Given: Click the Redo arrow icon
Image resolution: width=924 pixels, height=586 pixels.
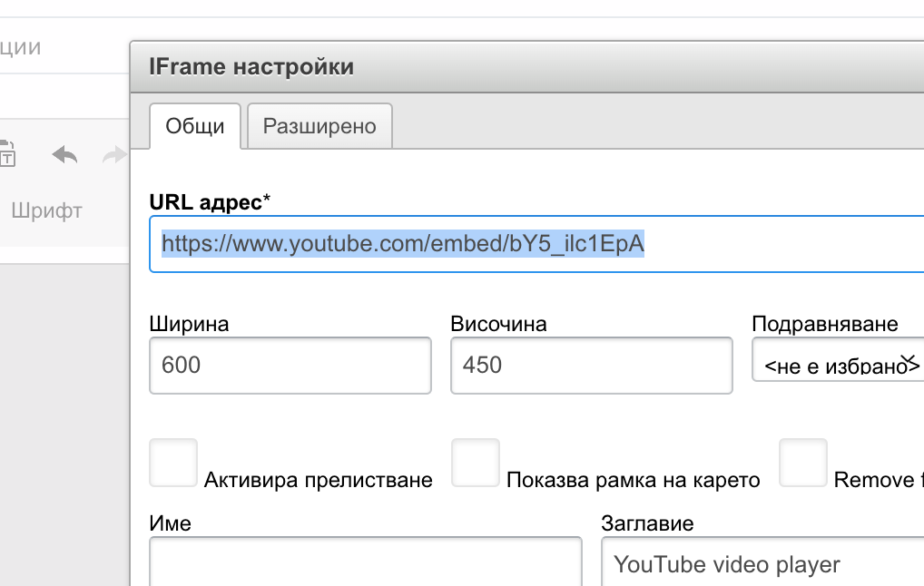Looking at the screenshot, I should (x=115, y=155).
